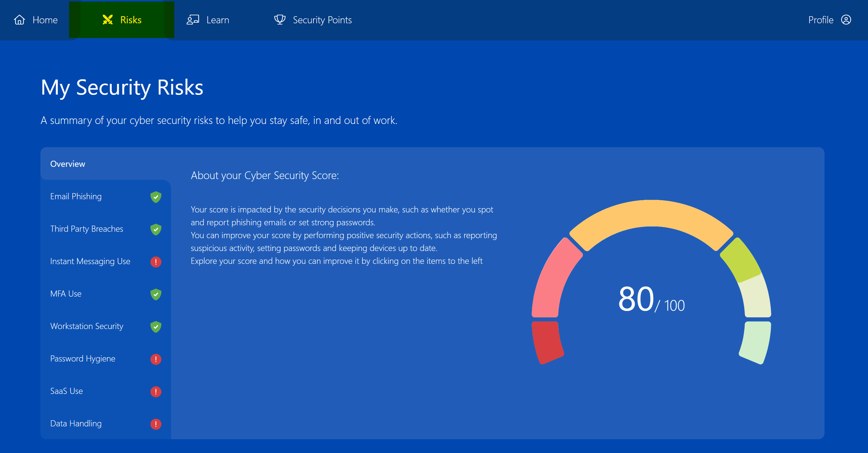Select the Overview tab

coord(106,164)
